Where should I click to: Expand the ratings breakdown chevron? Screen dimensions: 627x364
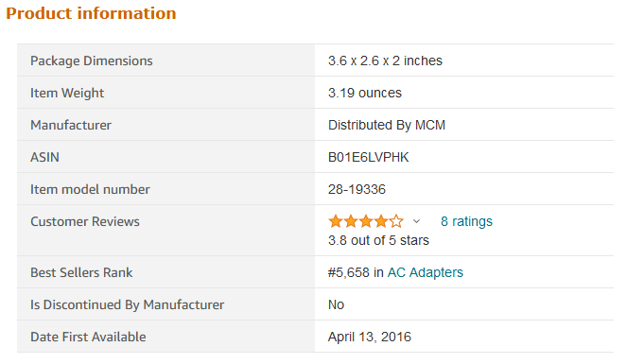coord(416,221)
